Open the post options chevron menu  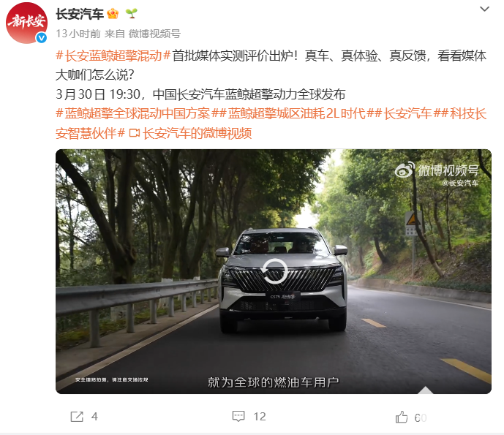coord(484,9)
